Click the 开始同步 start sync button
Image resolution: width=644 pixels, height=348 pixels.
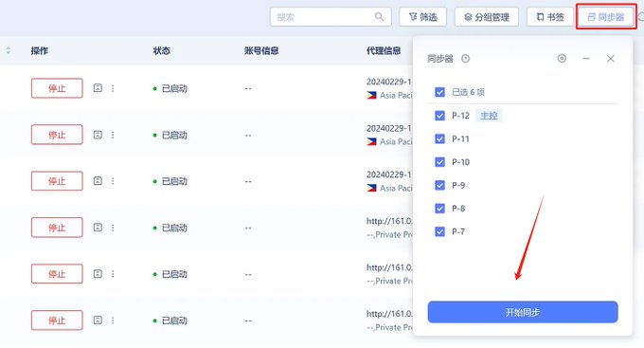click(x=523, y=312)
